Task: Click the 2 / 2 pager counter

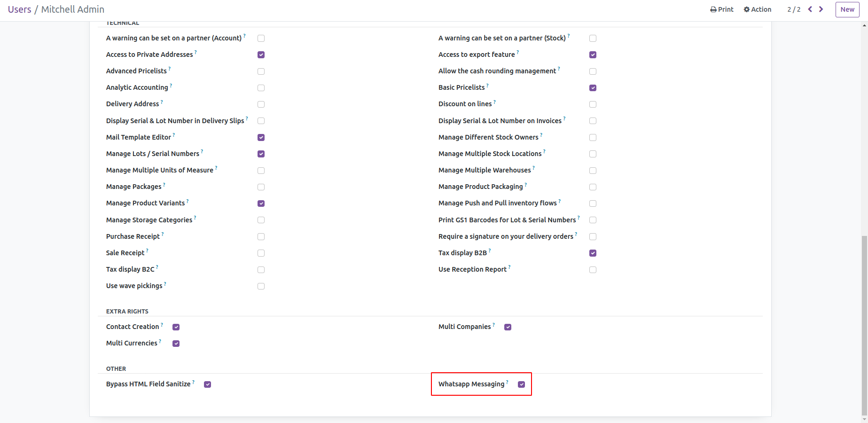Action: 794,9
